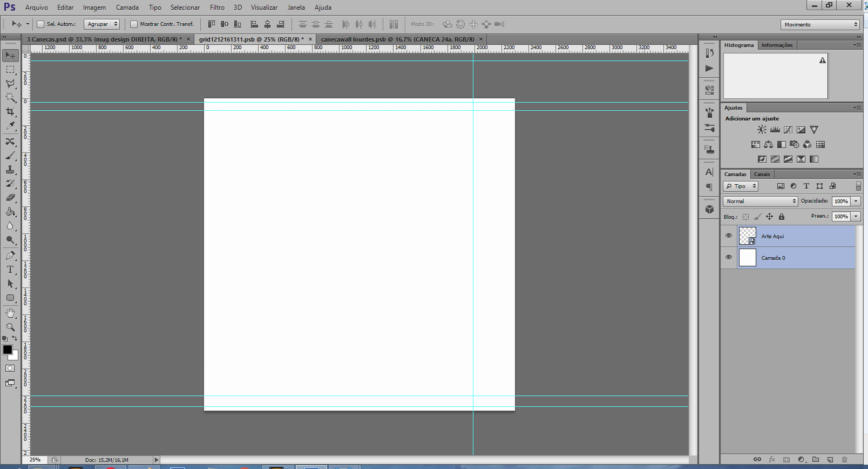
Task: Open Preen. fill slider arrow
Action: (856, 216)
